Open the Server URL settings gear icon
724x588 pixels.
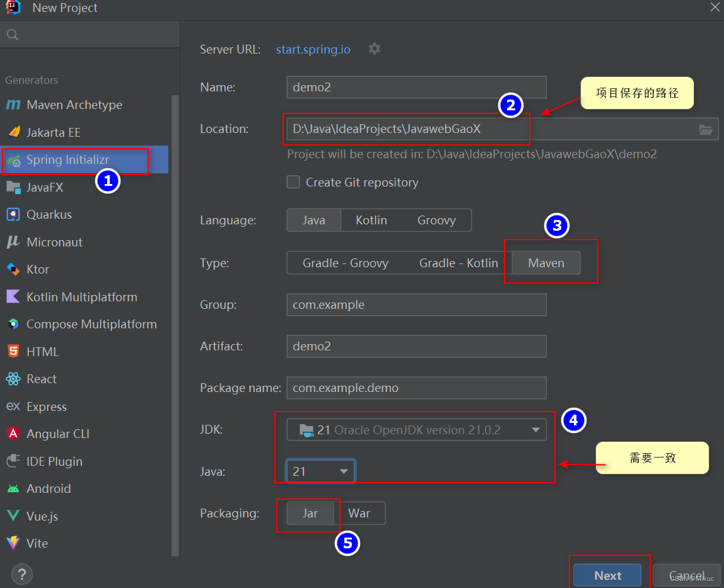[x=375, y=49]
